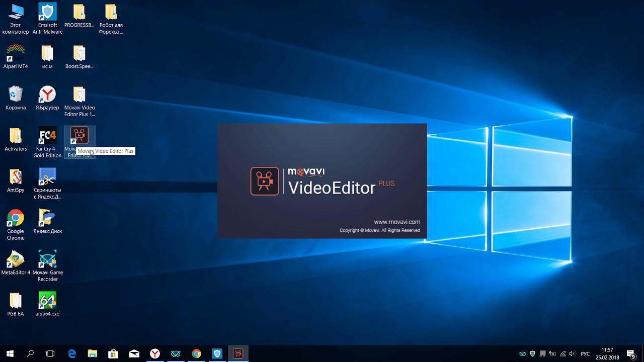Open Yandex Browser from the taskbar

(155, 354)
